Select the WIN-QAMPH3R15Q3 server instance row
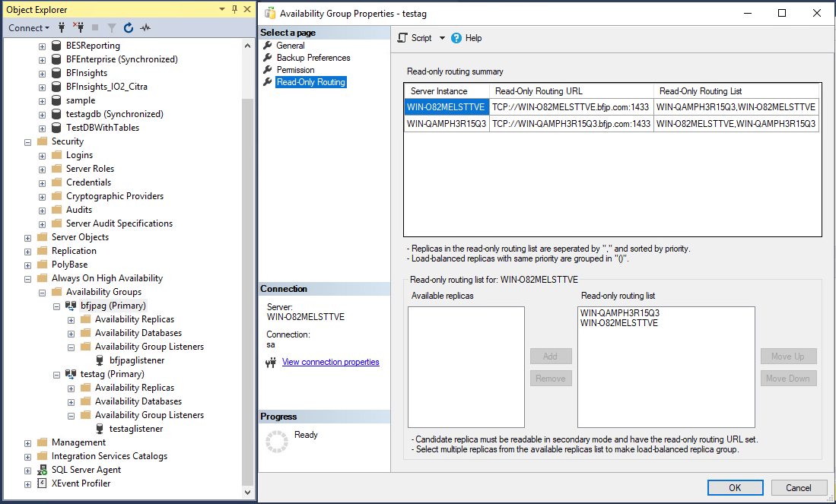836x504 pixels. click(446, 123)
